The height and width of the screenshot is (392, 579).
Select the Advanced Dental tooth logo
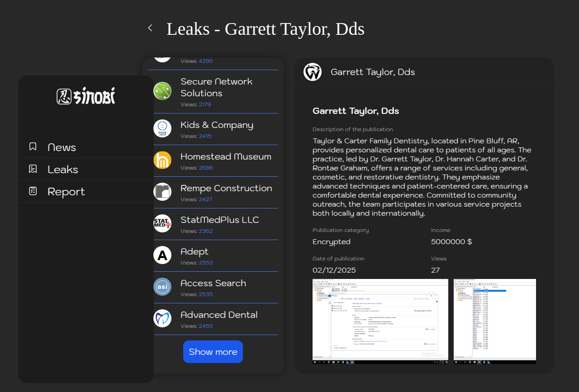tap(162, 318)
